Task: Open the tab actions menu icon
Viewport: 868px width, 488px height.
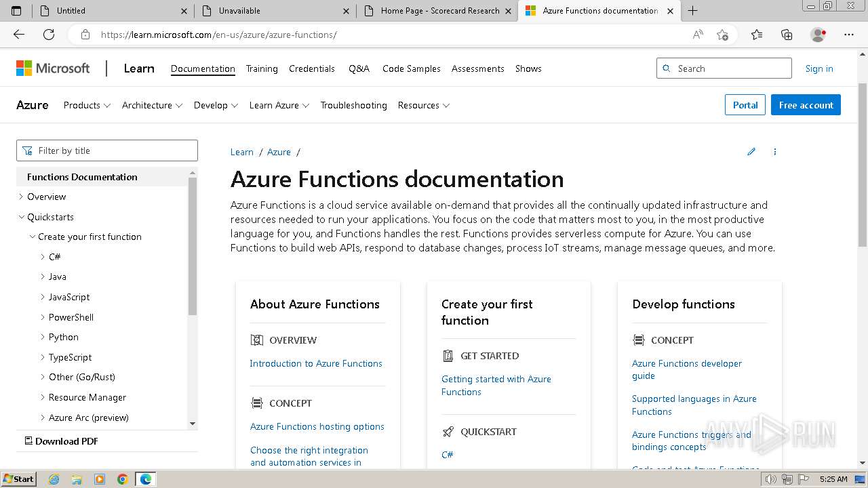Action: tap(16, 11)
